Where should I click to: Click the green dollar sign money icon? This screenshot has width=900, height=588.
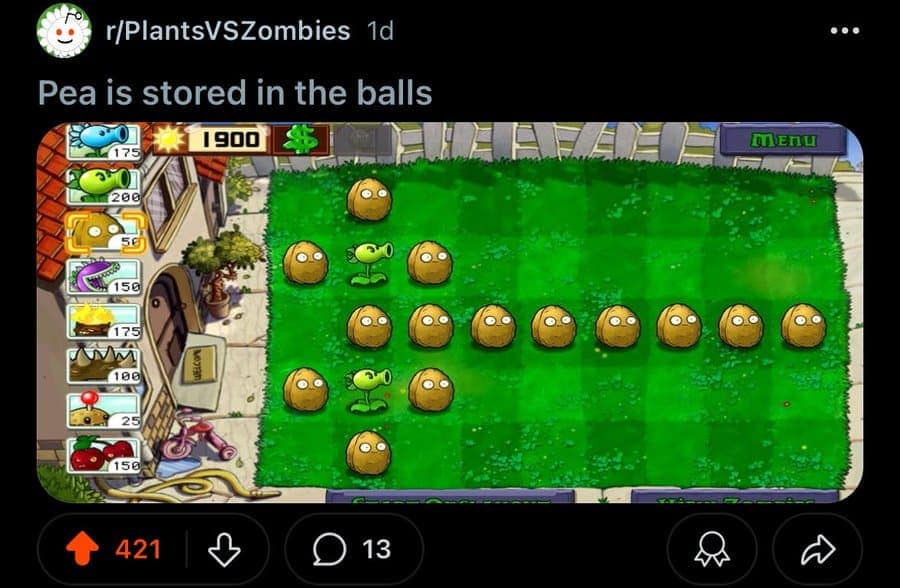coord(301,140)
